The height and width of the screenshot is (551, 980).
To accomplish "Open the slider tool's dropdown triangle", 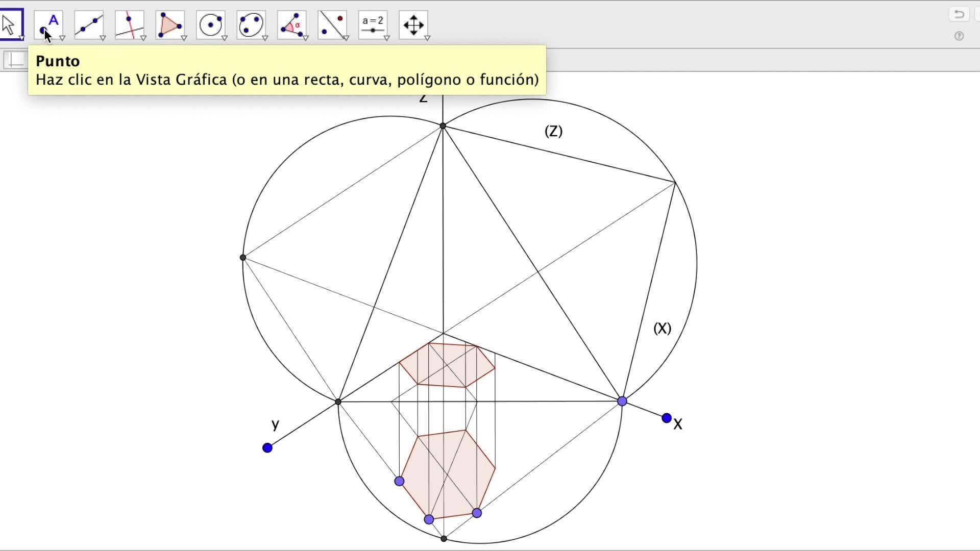I will (x=387, y=38).
